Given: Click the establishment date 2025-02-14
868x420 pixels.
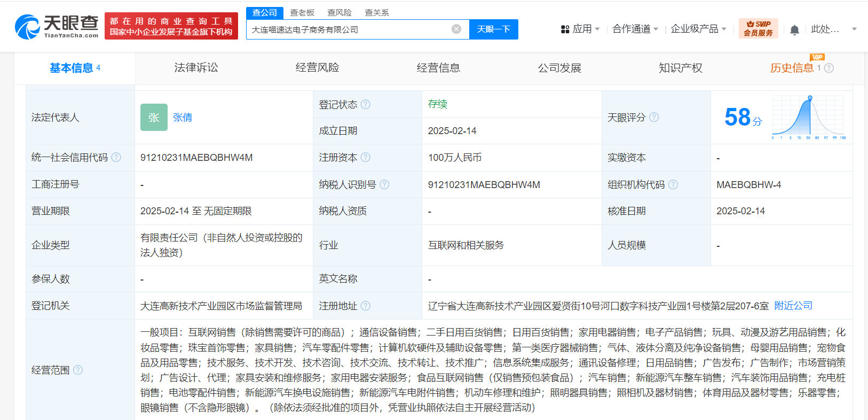Looking at the screenshot, I should (452, 131).
